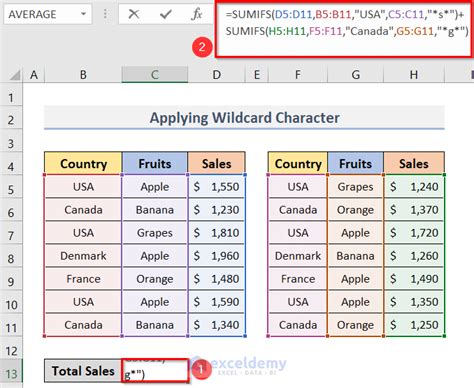474x388 pixels.
Task: Select the cell with $ 1,240
Action: pos(414,187)
